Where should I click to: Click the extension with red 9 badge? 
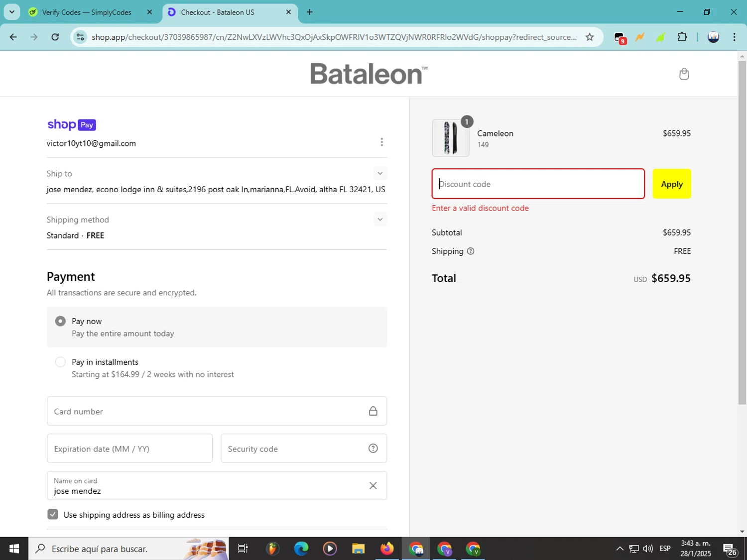(x=620, y=38)
